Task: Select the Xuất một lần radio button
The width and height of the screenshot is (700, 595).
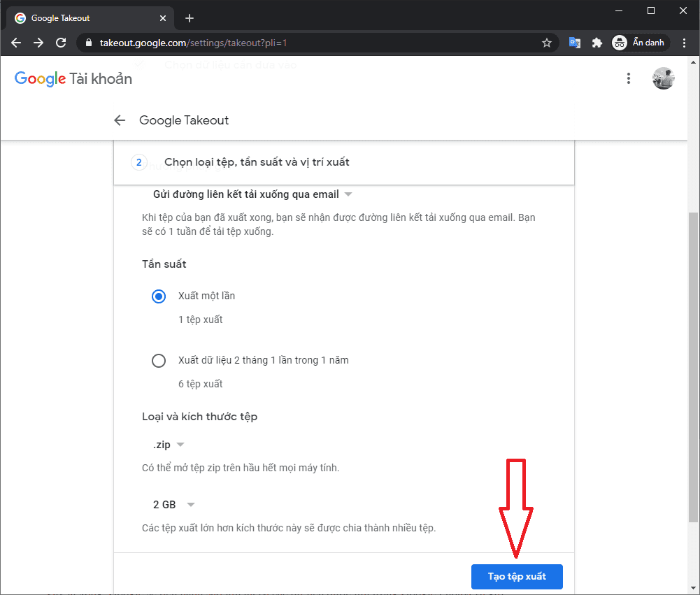Action: [x=159, y=296]
